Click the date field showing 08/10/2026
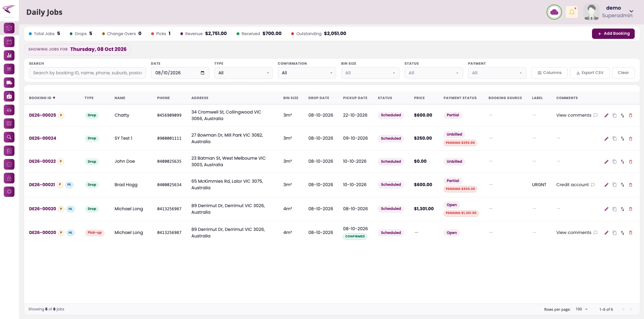The height and width of the screenshot is (319, 644). pyautogui.click(x=180, y=73)
